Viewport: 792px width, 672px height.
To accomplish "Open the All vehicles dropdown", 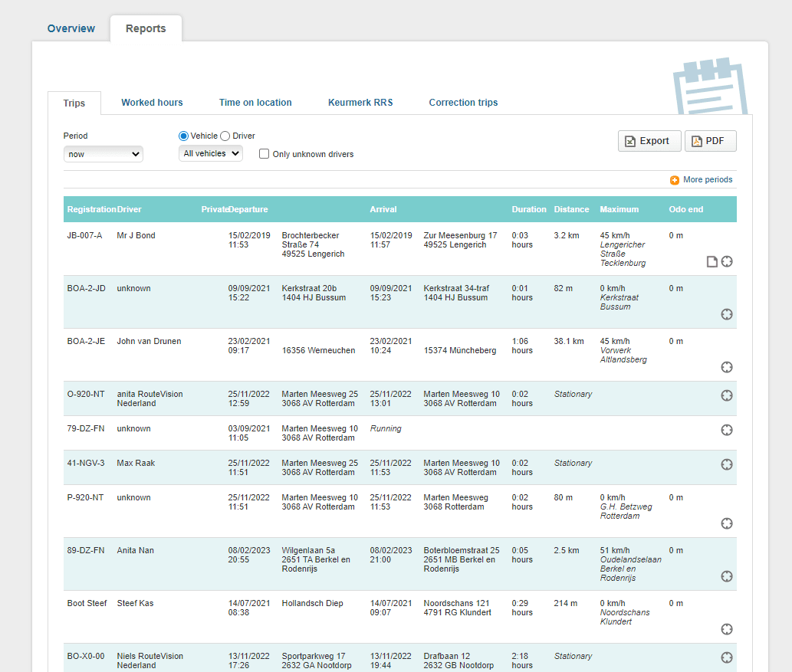I will tap(211, 153).
